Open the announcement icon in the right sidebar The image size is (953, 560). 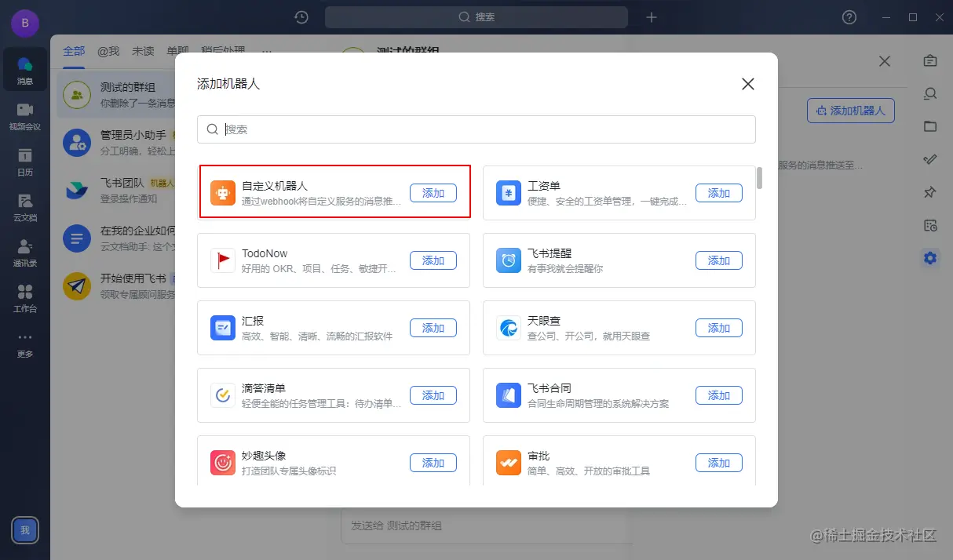point(930,60)
